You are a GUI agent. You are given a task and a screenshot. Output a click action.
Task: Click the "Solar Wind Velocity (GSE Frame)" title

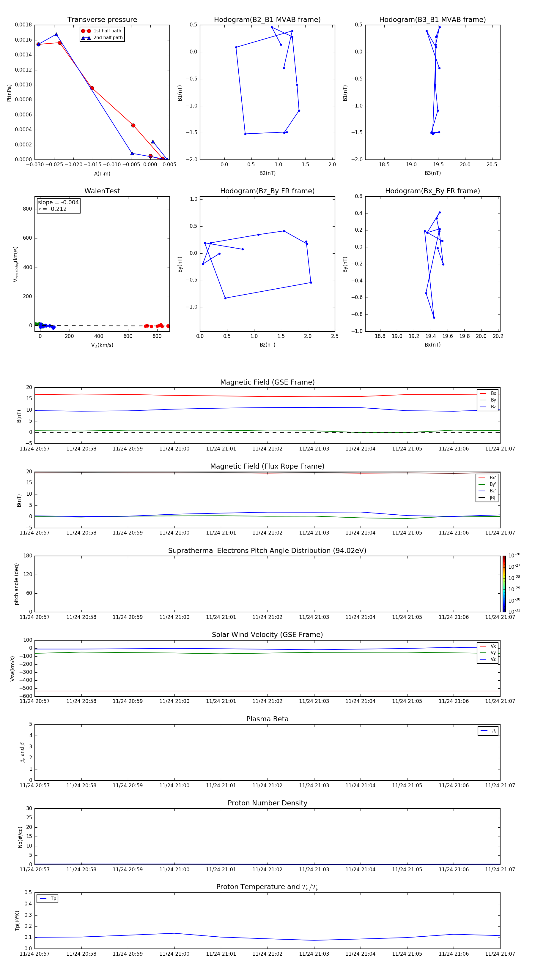pos(267,635)
